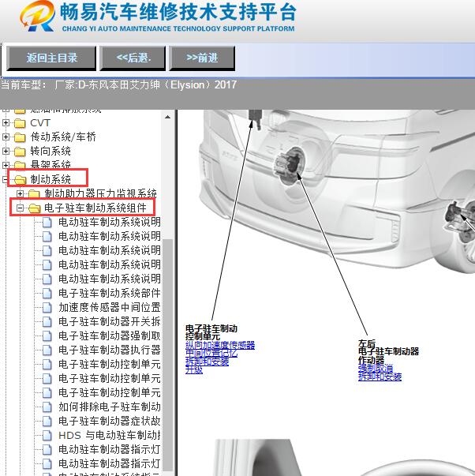The height and width of the screenshot is (476, 475).
Task: Open 拆卸和安装 link under 左后电子驻车制动器作动器
Action: [380, 377]
